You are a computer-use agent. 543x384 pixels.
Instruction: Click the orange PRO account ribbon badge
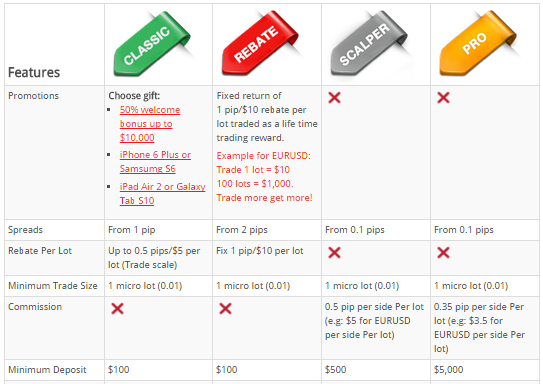click(478, 43)
